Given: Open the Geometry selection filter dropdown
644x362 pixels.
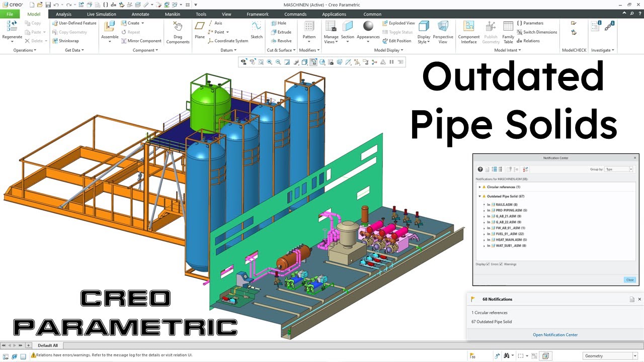Looking at the screenshot, I should tap(610, 356).
